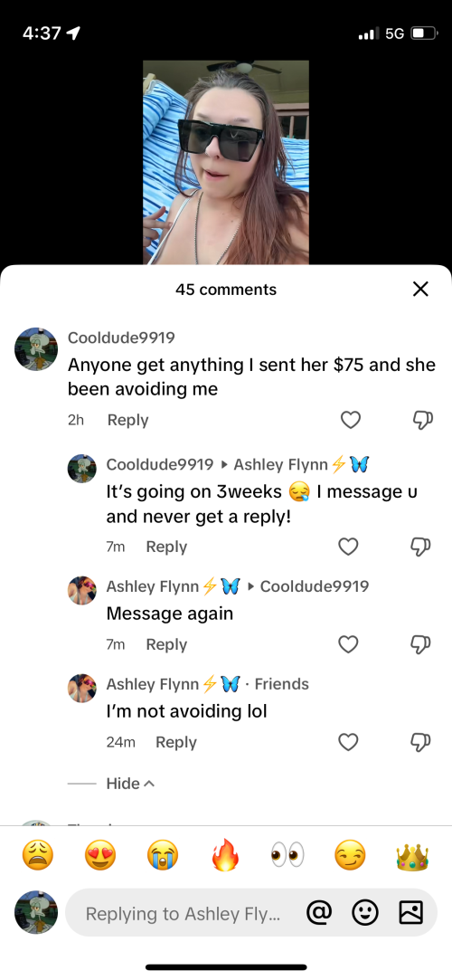452x980 pixels.
Task: Tap the video preview above comments
Action: (225, 163)
